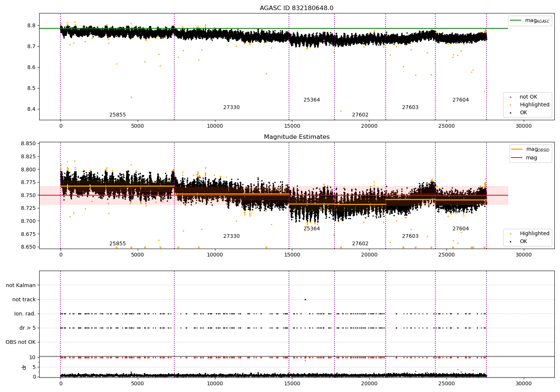
Task: Click obsid label 27603 in the top plot
Action: pyautogui.click(x=410, y=108)
